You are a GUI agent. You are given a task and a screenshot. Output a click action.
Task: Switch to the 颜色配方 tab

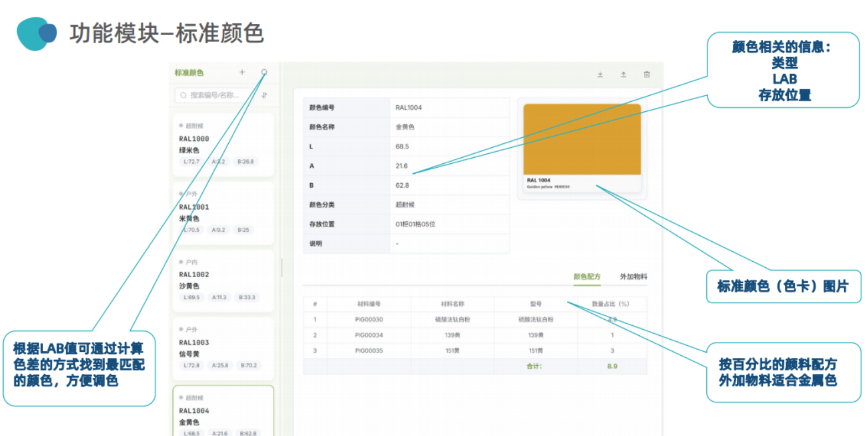point(587,277)
